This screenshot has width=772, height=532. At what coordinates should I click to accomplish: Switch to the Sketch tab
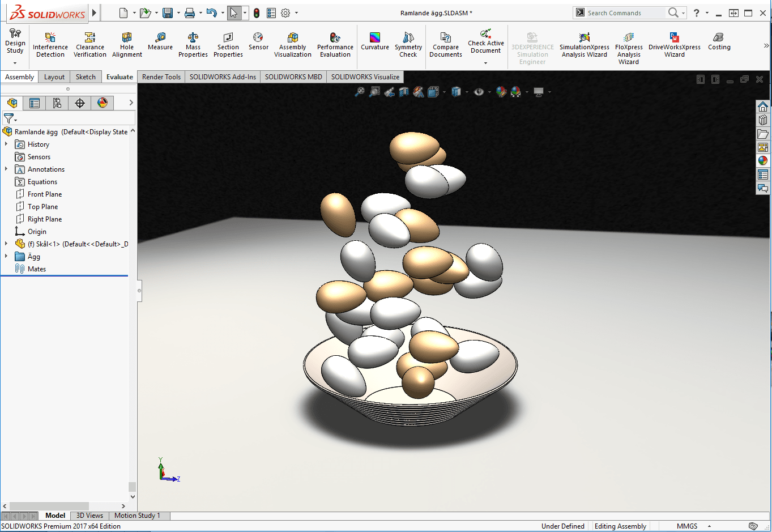pyautogui.click(x=86, y=77)
